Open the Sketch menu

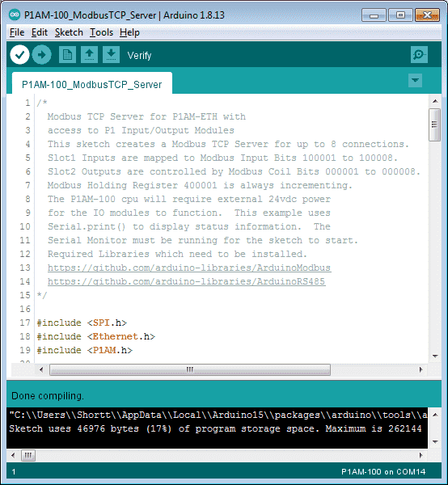[x=69, y=32]
